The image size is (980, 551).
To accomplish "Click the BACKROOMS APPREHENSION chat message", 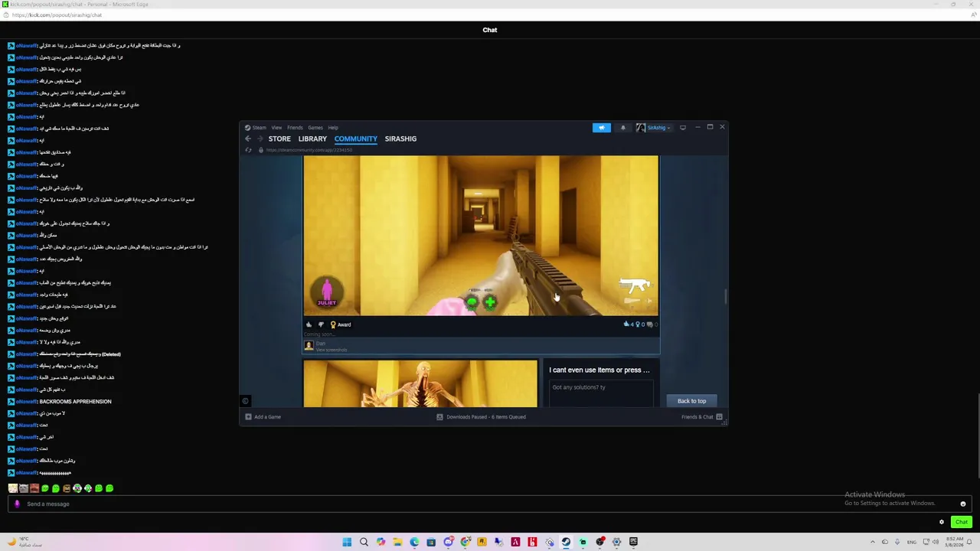I will [x=75, y=402].
